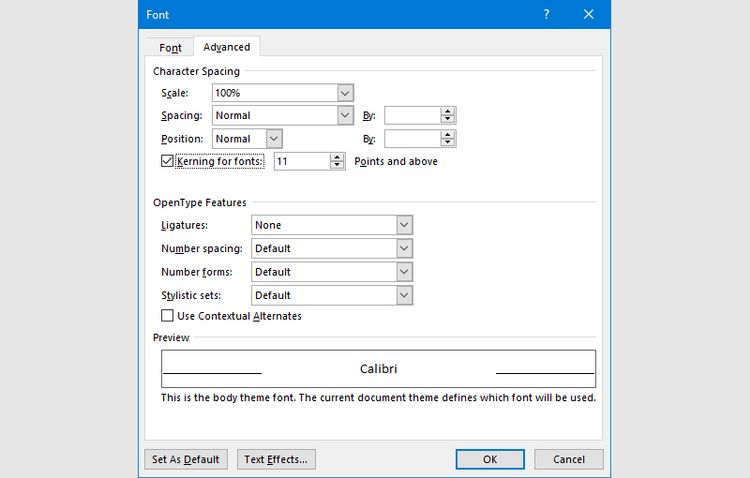Confirm with the OK button
This screenshot has height=478, width=750.
(x=490, y=459)
